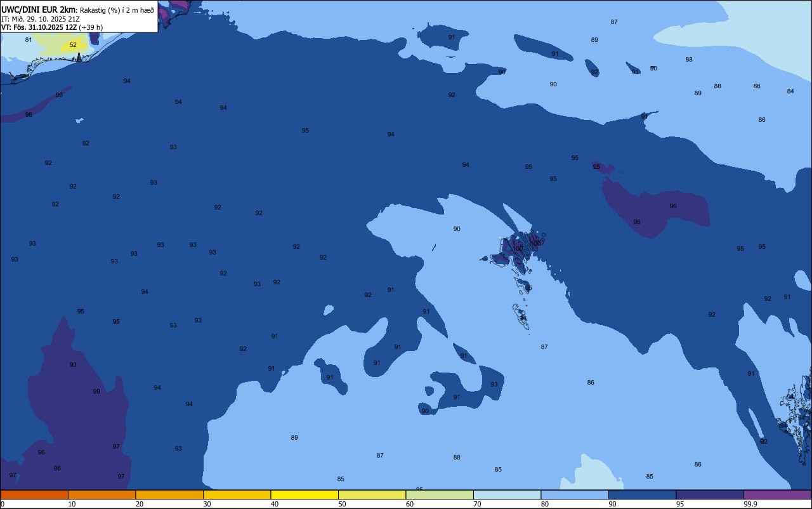
Task: Click the 10–20 orange legend segment
Action: (101, 494)
